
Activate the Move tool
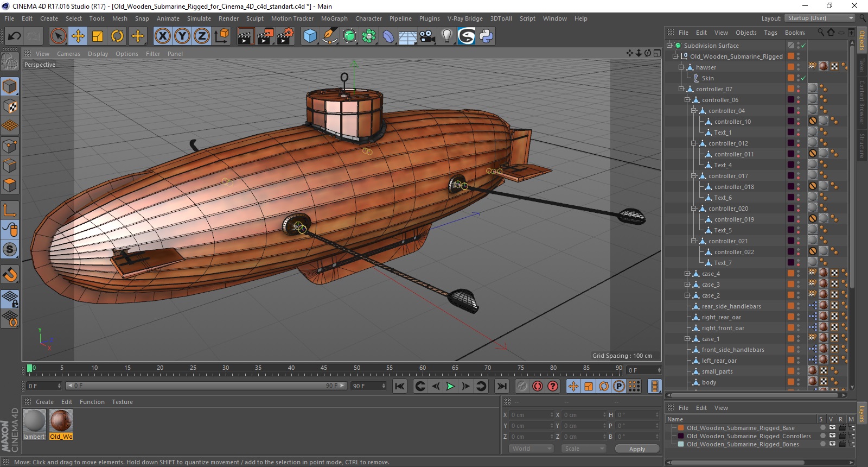pos(78,36)
